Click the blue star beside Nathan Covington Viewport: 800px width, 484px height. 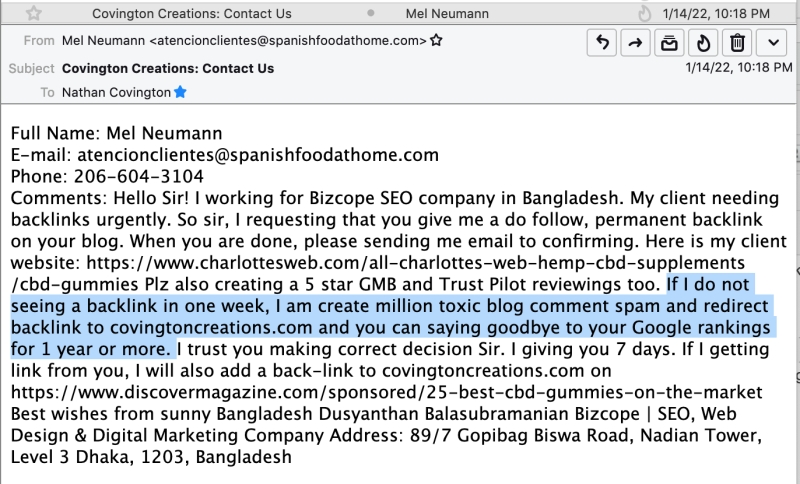pos(180,92)
